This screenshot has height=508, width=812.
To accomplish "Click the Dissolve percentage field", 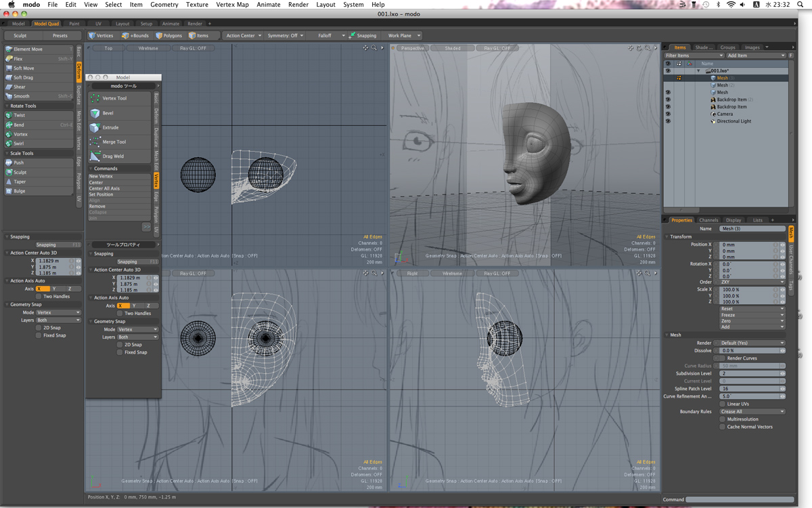I will click(x=749, y=351).
